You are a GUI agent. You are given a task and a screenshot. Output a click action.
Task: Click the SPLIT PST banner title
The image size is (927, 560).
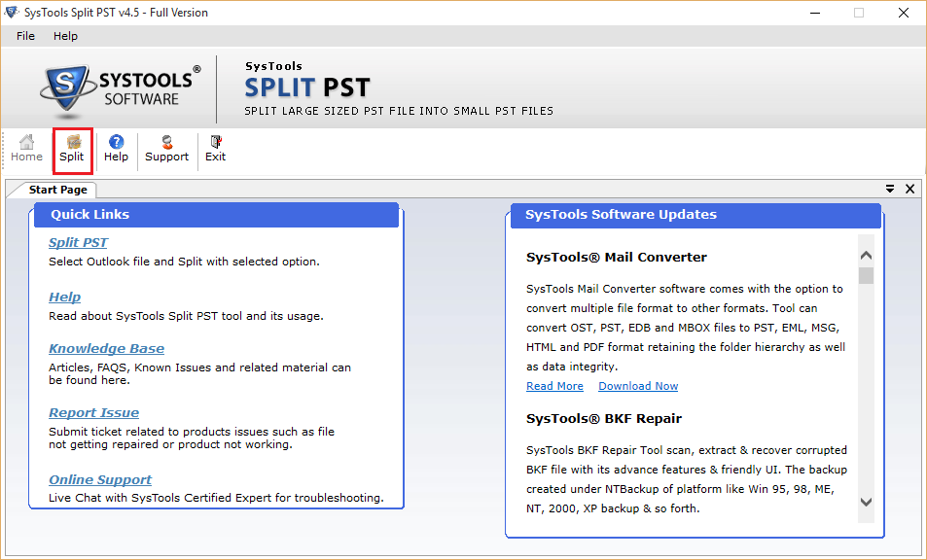[x=307, y=87]
